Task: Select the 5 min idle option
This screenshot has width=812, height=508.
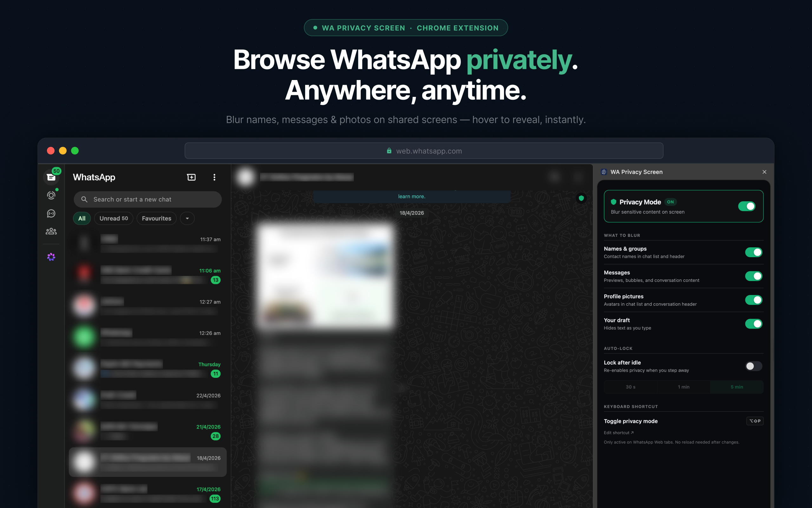Action: (x=737, y=387)
